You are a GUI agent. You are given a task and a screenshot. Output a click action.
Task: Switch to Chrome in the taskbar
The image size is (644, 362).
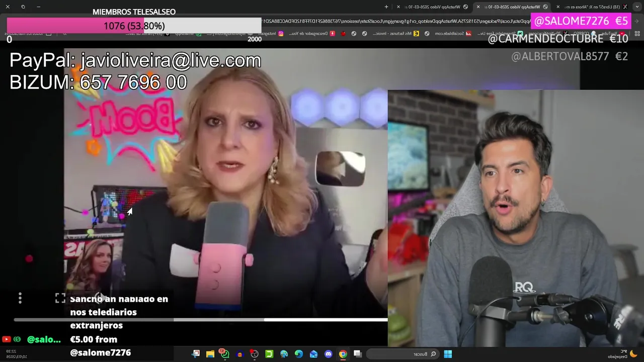pyautogui.click(x=343, y=354)
